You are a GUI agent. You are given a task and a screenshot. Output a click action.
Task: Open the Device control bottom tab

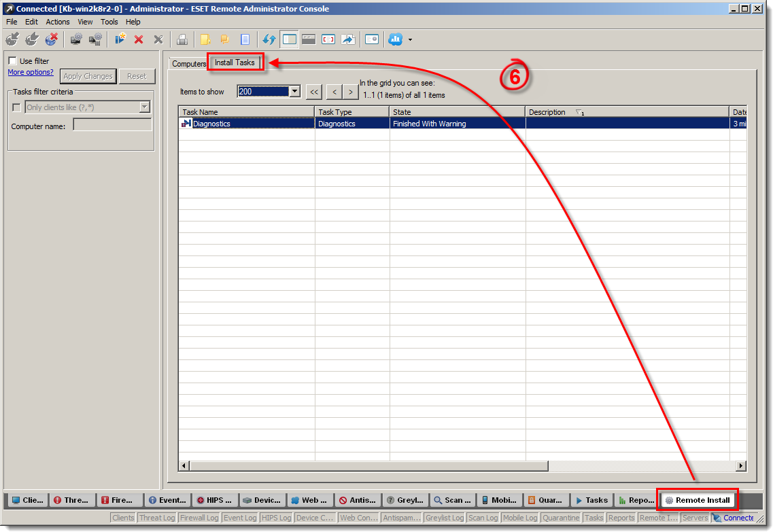coord(262,500)
